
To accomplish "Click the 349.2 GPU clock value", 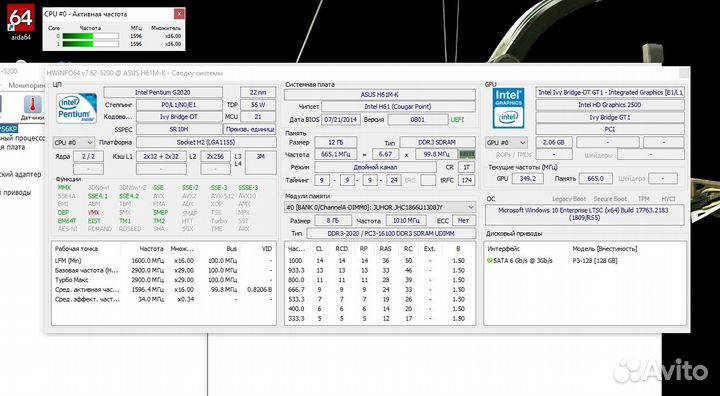I will tap(527, 178).
